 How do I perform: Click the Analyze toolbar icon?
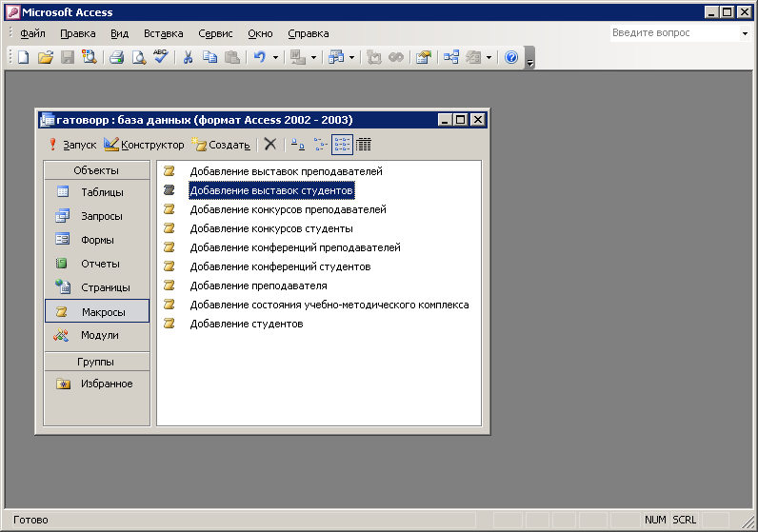coord(335,57)
